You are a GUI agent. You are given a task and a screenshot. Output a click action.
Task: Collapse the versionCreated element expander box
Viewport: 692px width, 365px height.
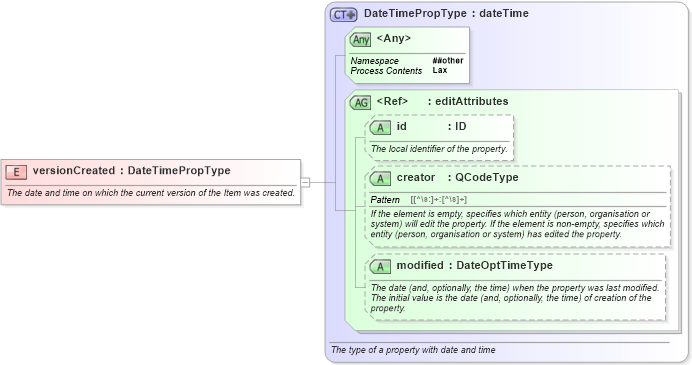(x=305, y=182)
